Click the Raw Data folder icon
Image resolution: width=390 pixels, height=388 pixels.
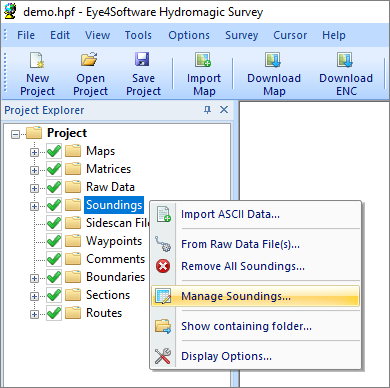pyautogui.click(x=73, y=187)
